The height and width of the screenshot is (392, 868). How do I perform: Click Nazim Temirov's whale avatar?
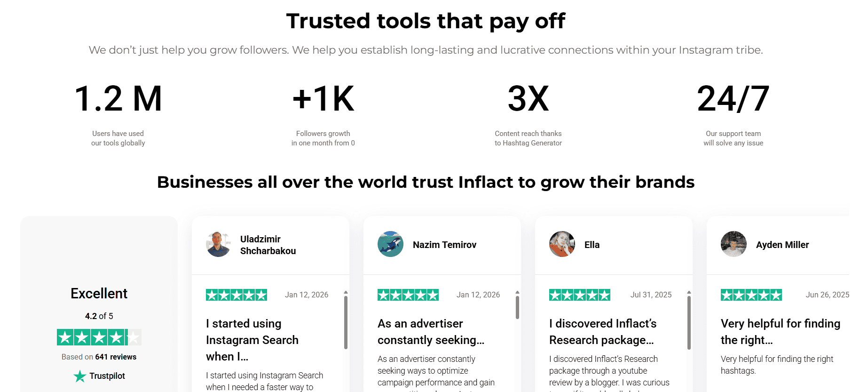click(390, 244)
